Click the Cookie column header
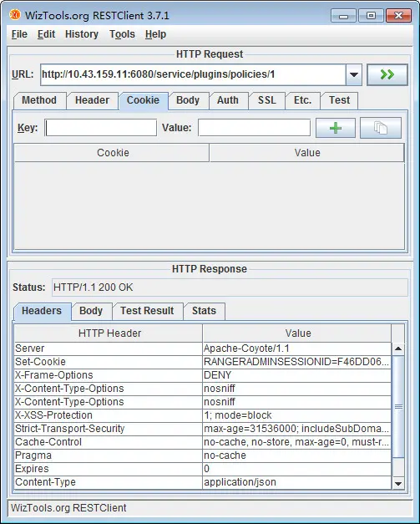The image size is (420, 524). click(x=112, y=153)
